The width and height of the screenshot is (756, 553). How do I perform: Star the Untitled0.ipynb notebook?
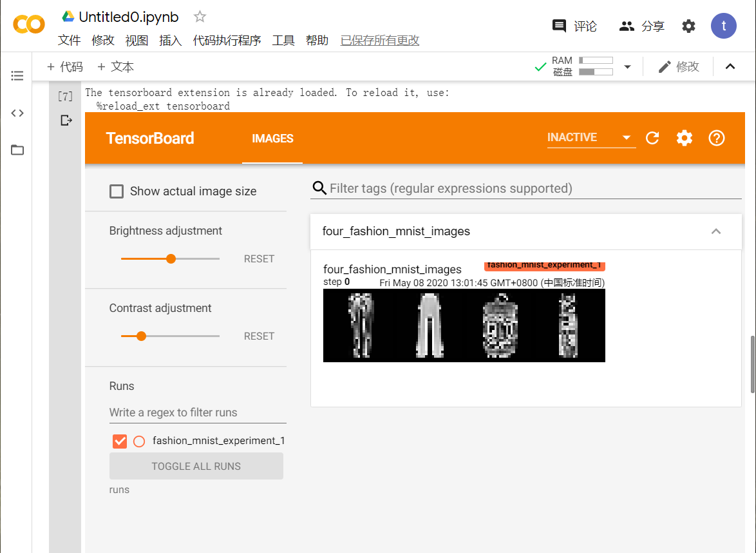click(x=200, y=17)
